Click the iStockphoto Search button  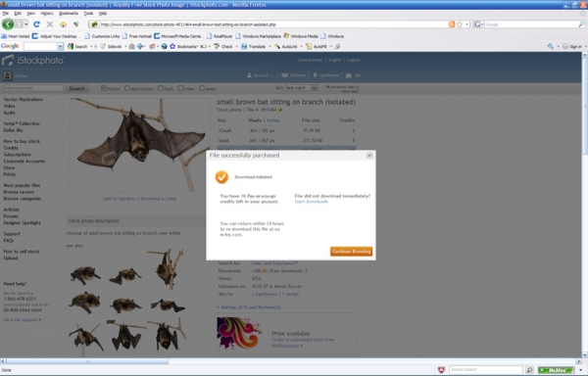pos(77,88)
